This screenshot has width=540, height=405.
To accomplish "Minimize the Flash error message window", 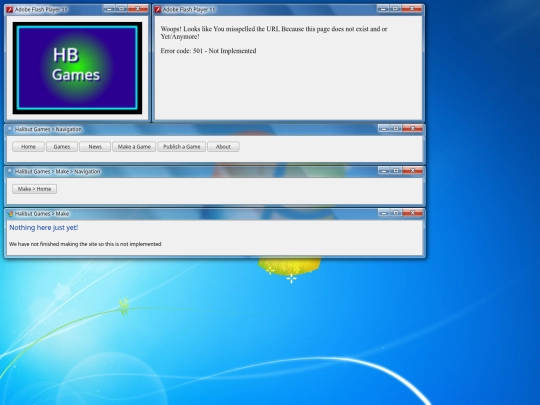I will pyautogui.click(x=383, y=9).
